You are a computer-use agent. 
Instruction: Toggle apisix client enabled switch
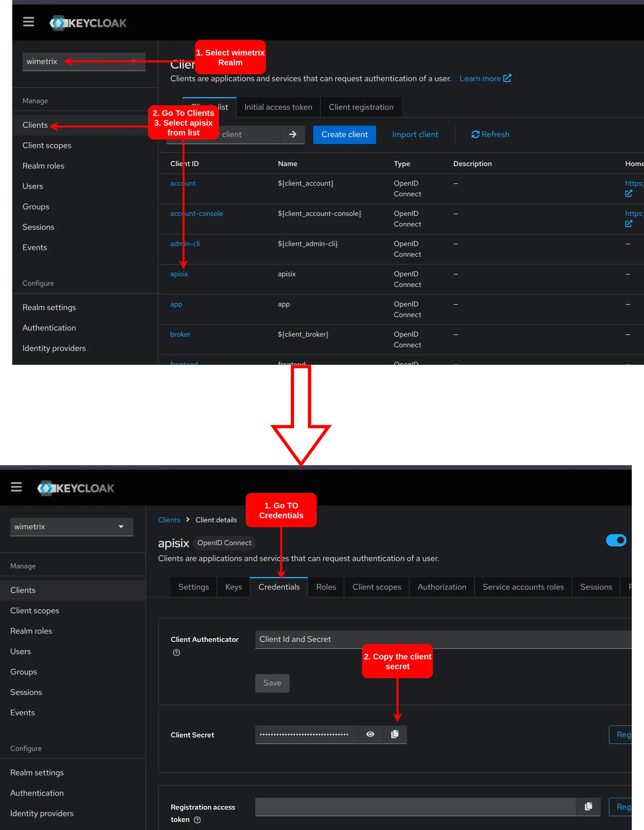(x=616, y=540)
